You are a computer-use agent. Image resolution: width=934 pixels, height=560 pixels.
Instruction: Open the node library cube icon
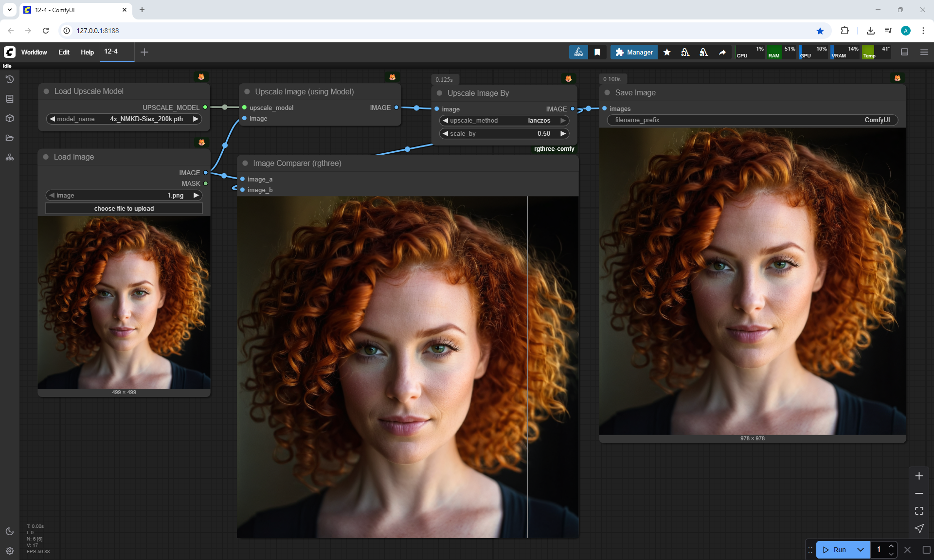tap(9, 118)
